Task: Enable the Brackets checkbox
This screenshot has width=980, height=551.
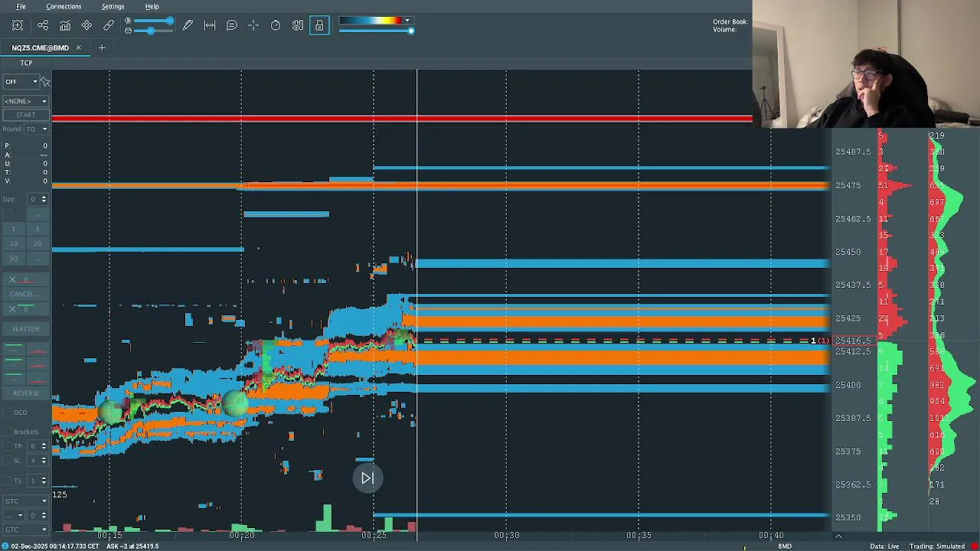Action: click(7, 432)
